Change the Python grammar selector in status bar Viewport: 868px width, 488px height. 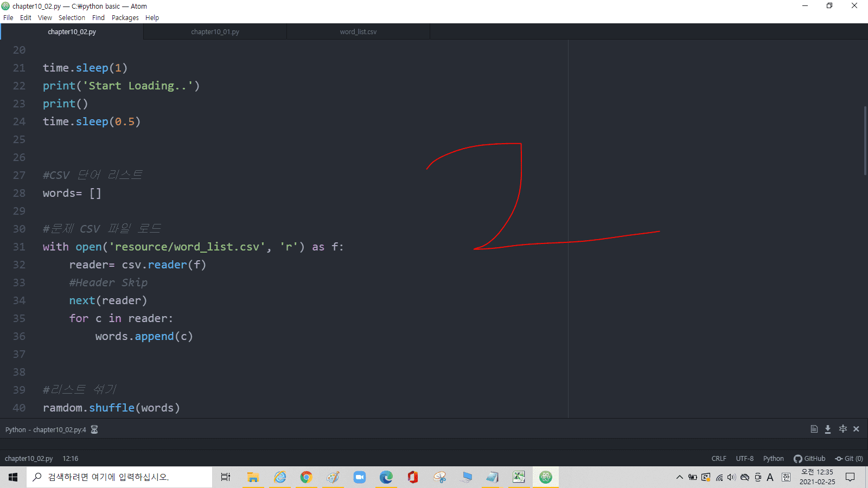click(x=774, y=459)
